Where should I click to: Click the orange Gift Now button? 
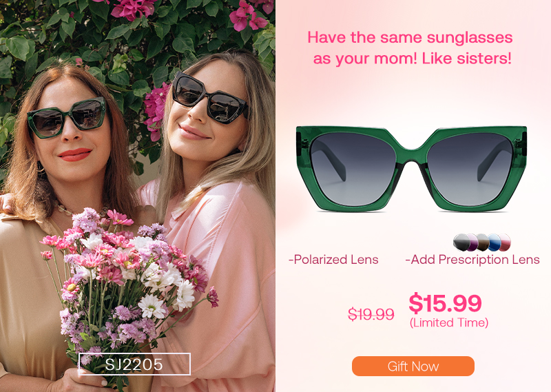click(x=413, y=366)
